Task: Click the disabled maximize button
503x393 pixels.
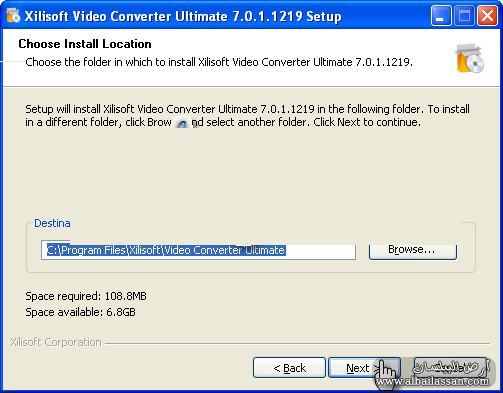Action: tap(464, 16)
